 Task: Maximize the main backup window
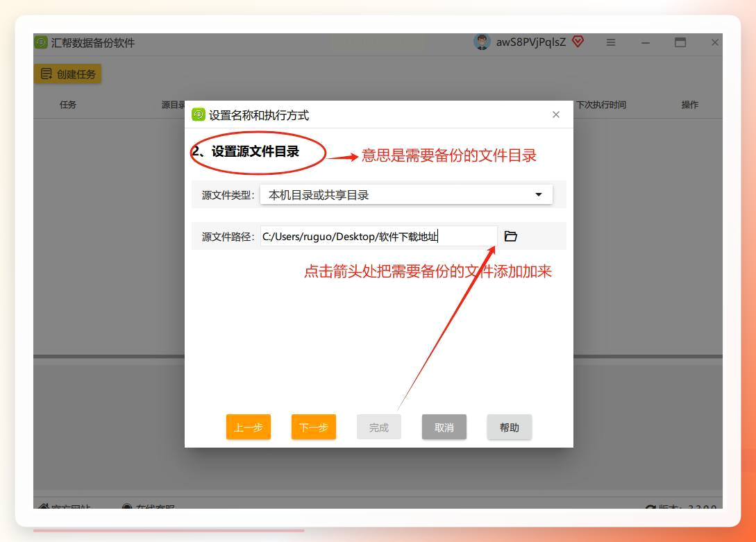[x=680, y=42]
